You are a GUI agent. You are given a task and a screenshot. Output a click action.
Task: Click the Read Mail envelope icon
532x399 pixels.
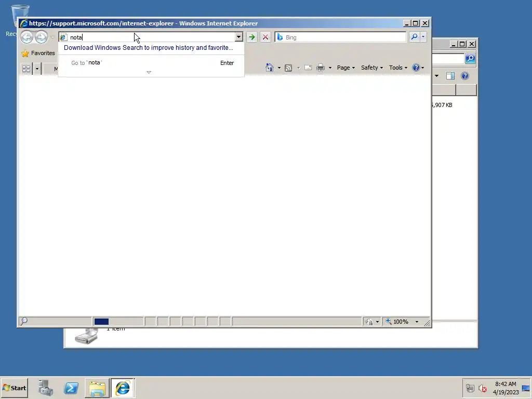click(308, 68)
